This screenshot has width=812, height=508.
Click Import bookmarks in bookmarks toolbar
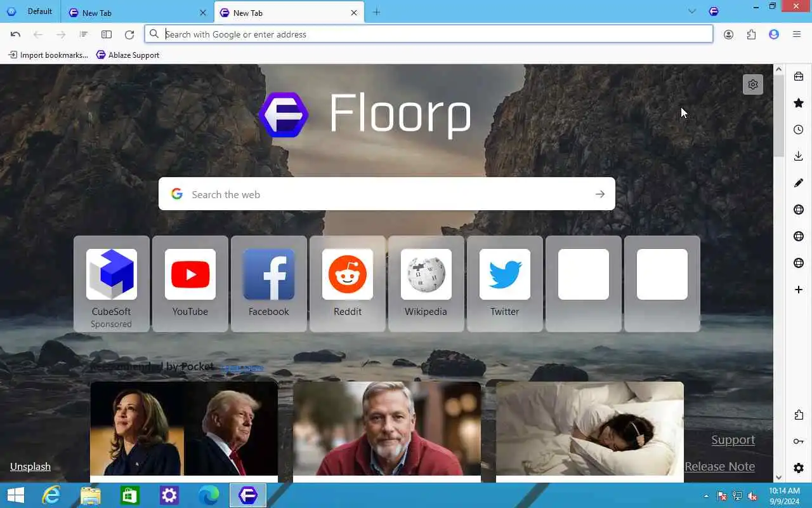tap(48, 55)
